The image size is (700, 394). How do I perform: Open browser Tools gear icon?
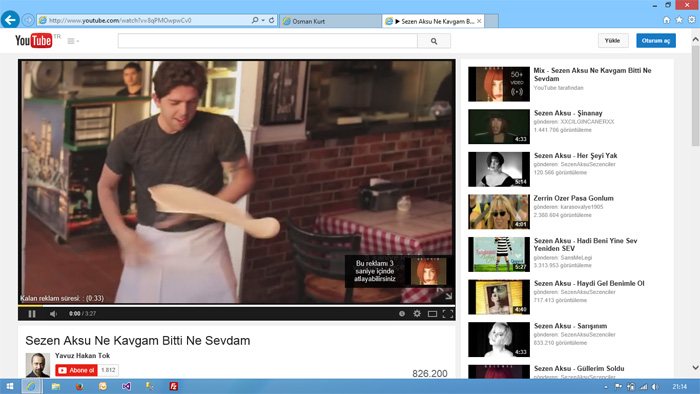692,20
